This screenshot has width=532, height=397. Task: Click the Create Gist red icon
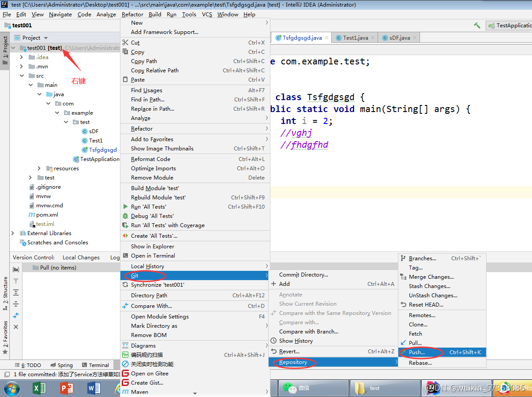pos(125,382)
